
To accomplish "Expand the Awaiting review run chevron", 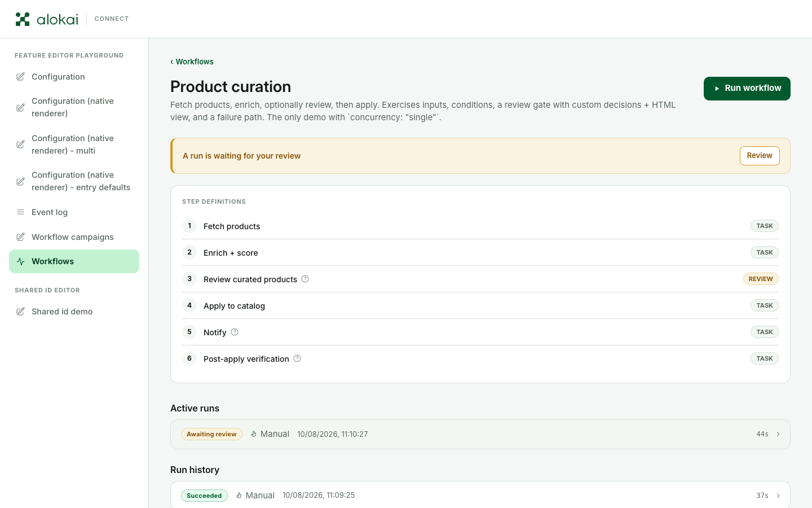I will coord(778,434).
